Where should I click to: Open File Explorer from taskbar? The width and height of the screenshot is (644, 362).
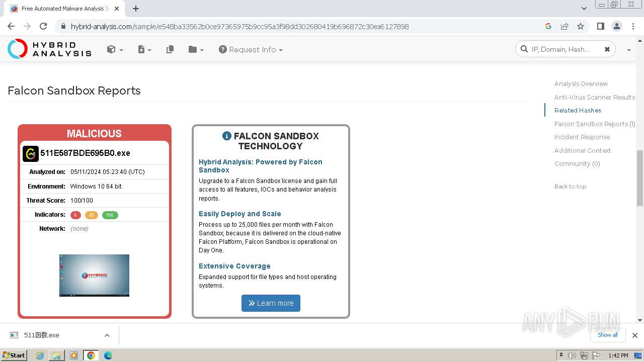57,355
